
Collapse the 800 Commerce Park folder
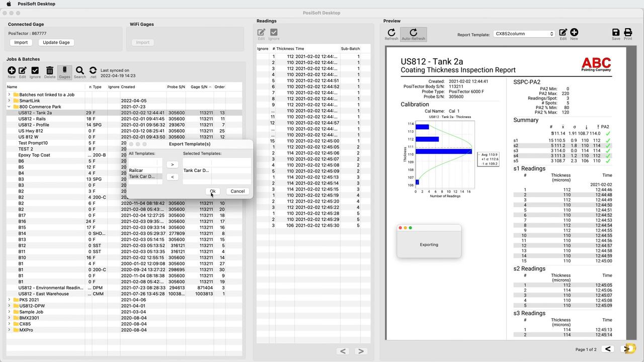tap(9, 107)
